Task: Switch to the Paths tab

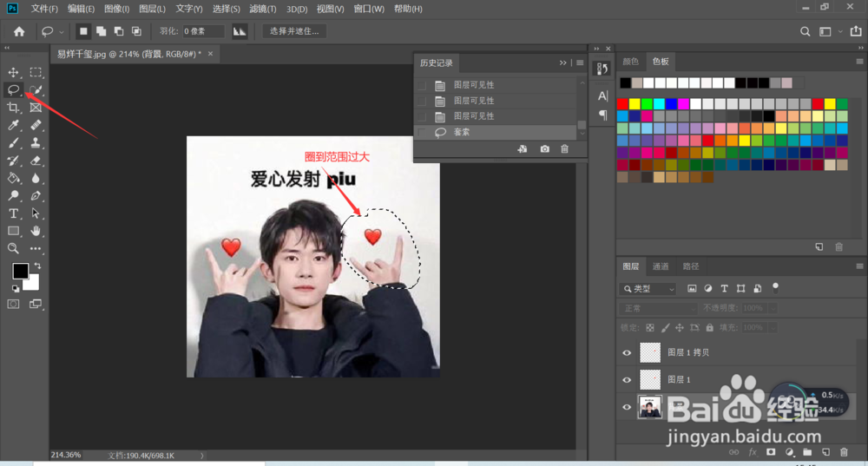Action: [x=690, y=266]
